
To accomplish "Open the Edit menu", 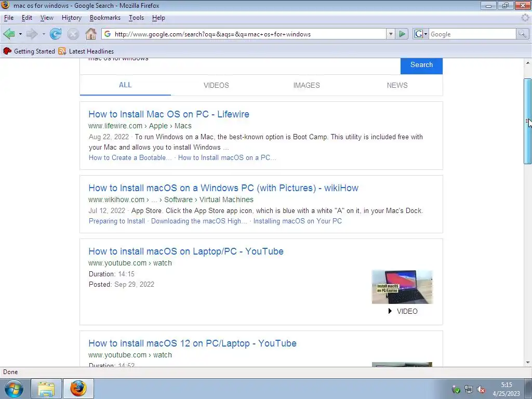I will click(x=27, y=18).
